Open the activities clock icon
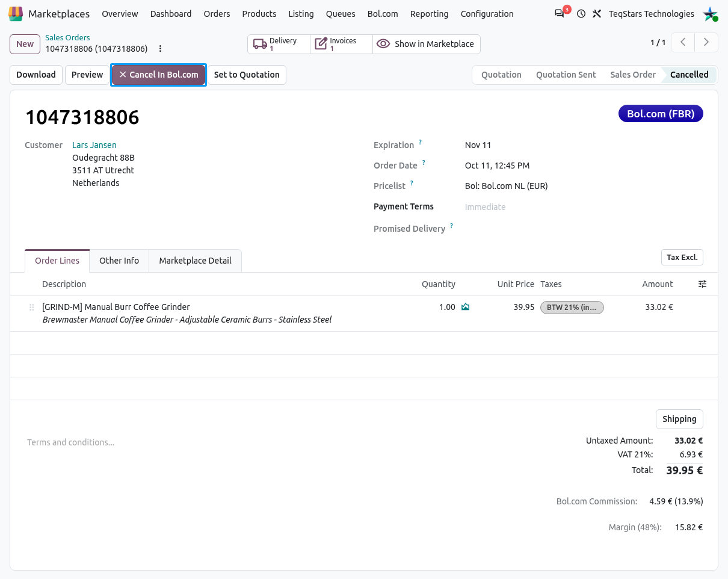This screenshot has height=579, width=728. (x=581, y=14)
